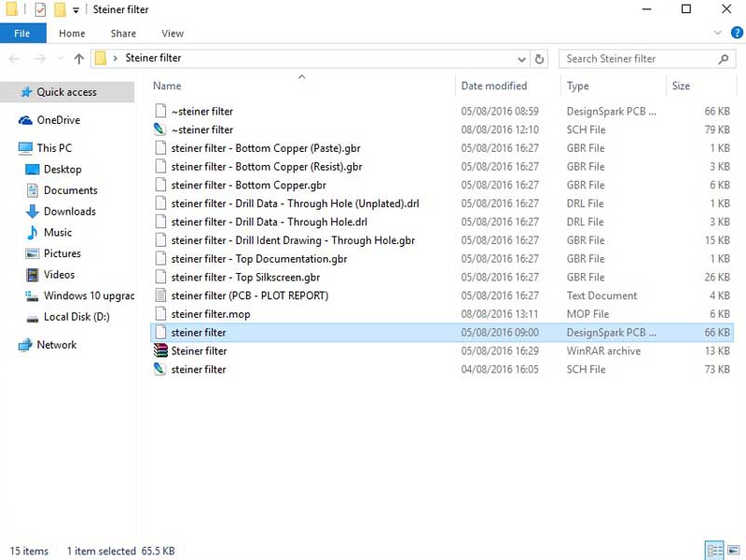Click the New Folder icon in title bar
The height and width of the screenshot is (560, 746).
point(60,9)
